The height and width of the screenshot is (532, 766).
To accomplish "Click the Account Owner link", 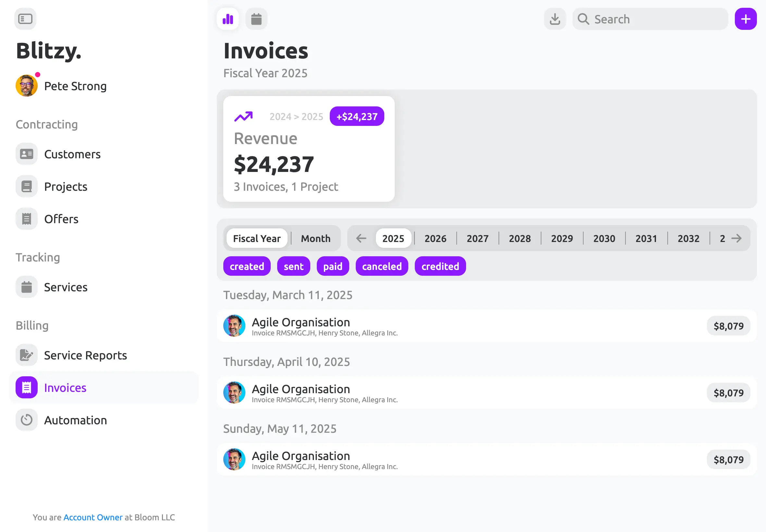I will (x=93, y=517).
